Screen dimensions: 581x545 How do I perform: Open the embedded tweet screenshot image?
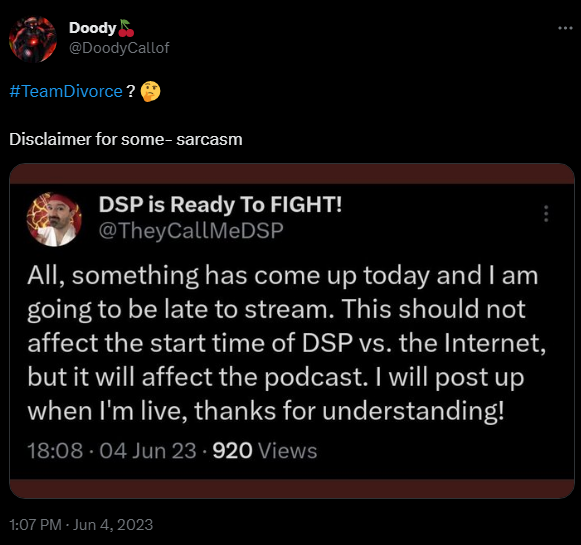(292, 331)
